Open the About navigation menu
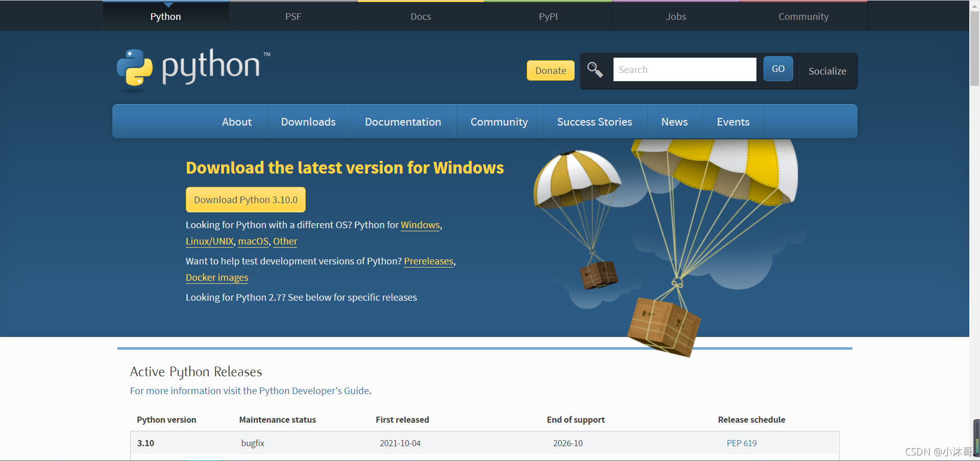The height and width of the screenshot is (461, 980). coord(237,122)
